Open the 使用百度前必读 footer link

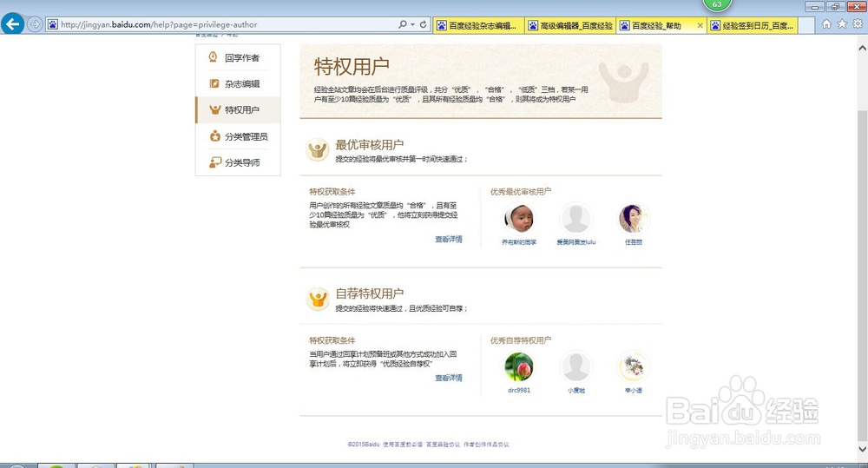(x=403, y=445)
